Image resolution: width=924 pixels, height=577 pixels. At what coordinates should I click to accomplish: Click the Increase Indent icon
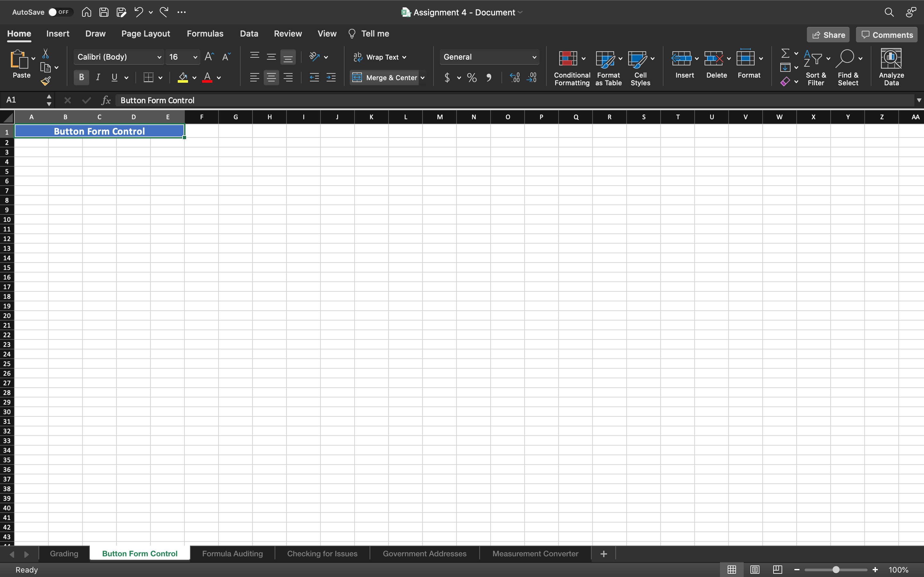click(331, 78)
